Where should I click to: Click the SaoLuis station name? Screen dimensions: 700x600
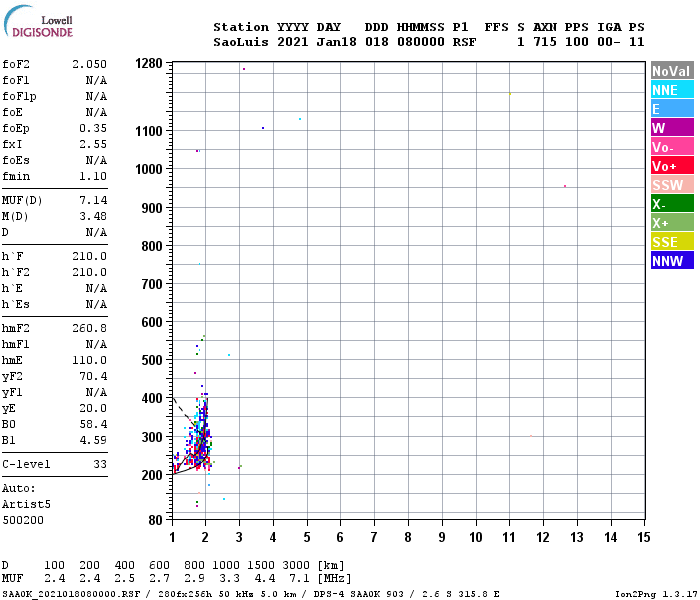pyautogui.click(x=241, y=42)
